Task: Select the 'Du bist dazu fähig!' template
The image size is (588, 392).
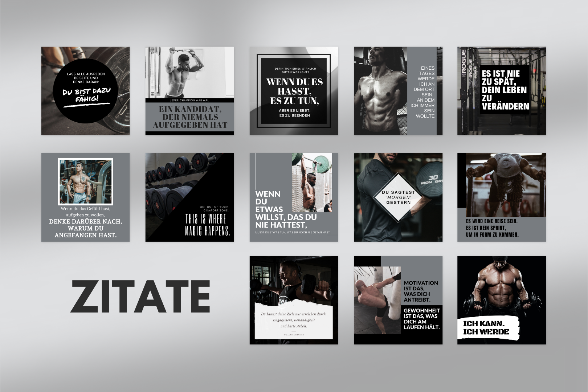Action: (x=85, y=91)
